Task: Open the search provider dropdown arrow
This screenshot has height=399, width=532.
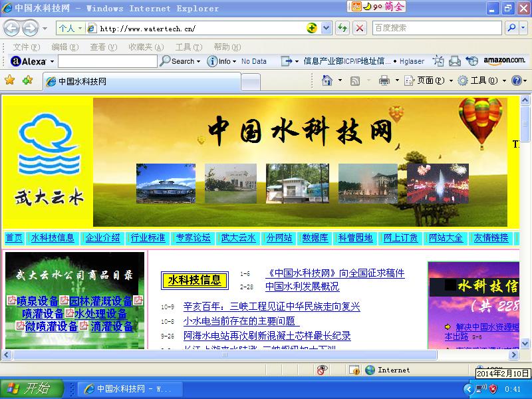Action: tap(523, 28)
